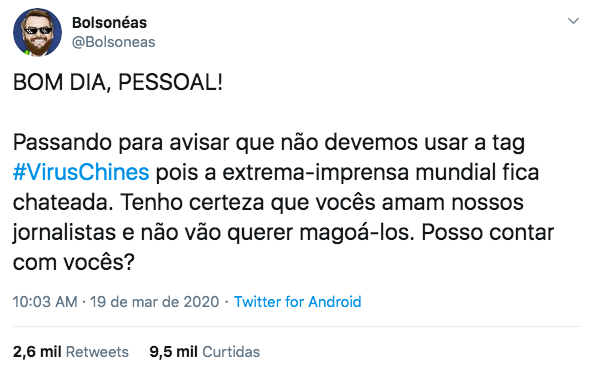Click the line starting Passando para avisar
This screenshot has width=593, height=375.
click(269, 143)
